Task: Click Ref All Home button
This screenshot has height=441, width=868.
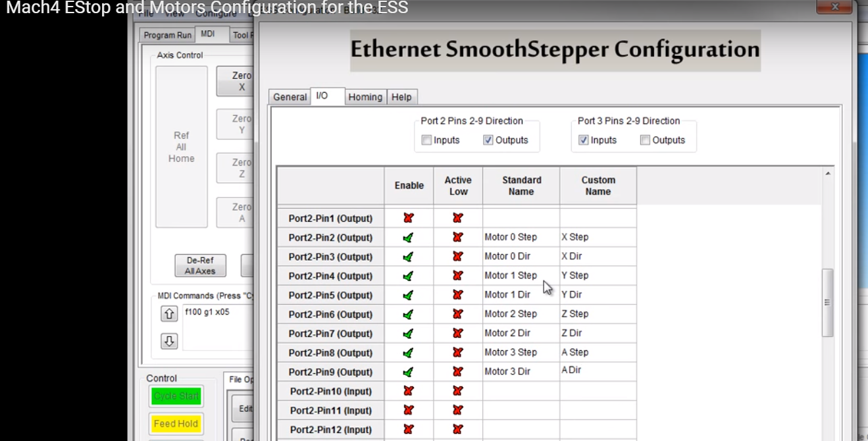Action: (181, 147)
